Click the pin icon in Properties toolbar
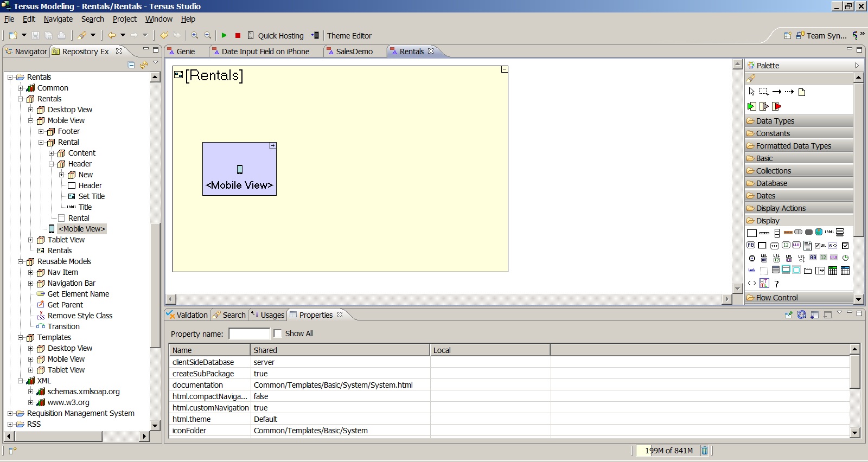 pos(788,315)
